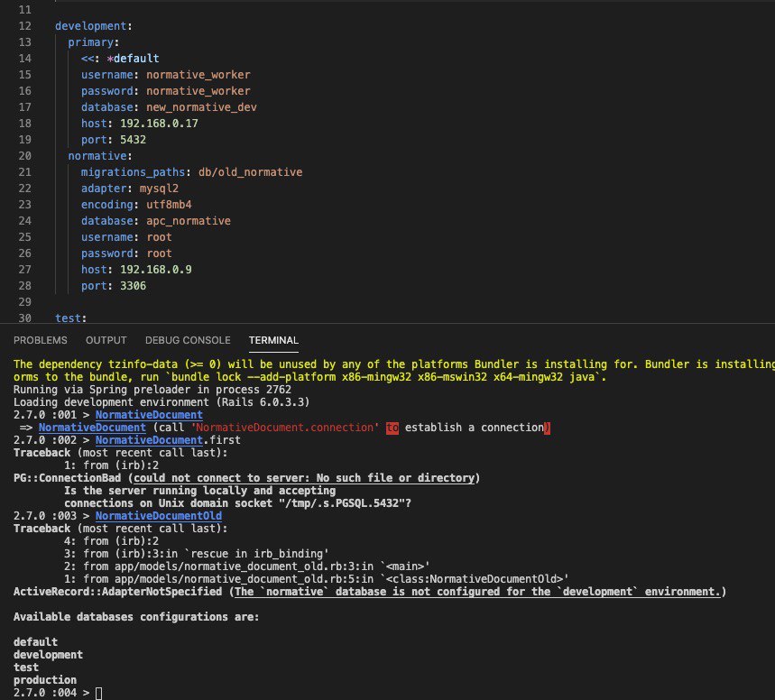Click 'root' value on username line 25
Image resolution: width=775 pixels, height=700 pixels.
tap(159, 237)
